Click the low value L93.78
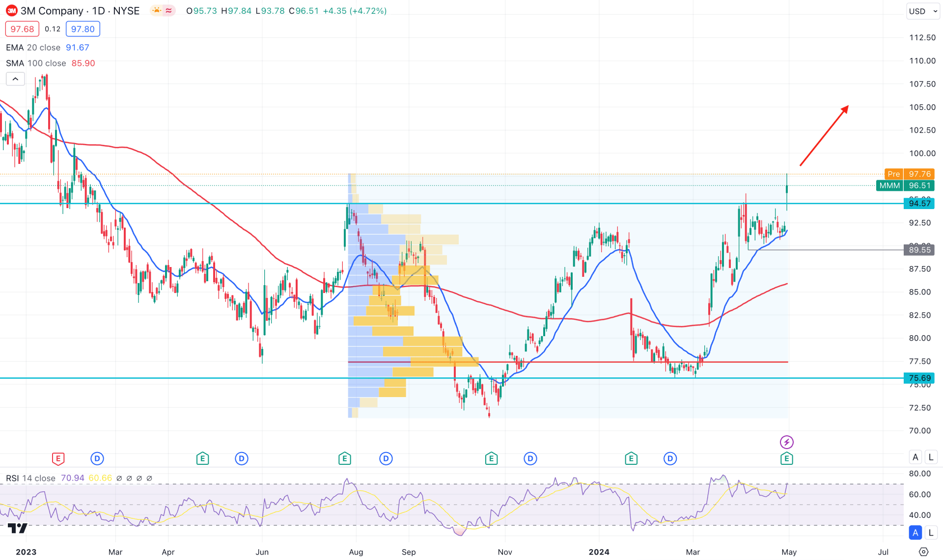Image resolution: width=943 pixels, height=560 pixels. point(270,11)
